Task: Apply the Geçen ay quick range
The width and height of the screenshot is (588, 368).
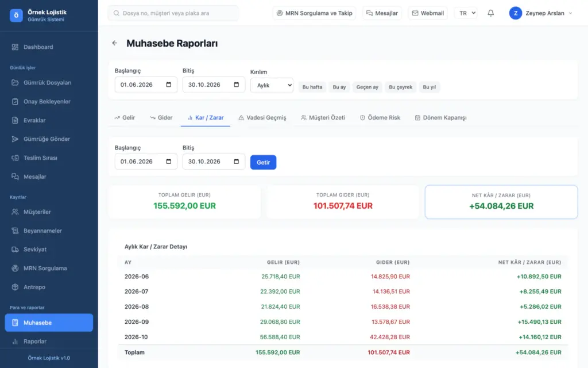Action: pyautogui.click(x=367, y=87)
